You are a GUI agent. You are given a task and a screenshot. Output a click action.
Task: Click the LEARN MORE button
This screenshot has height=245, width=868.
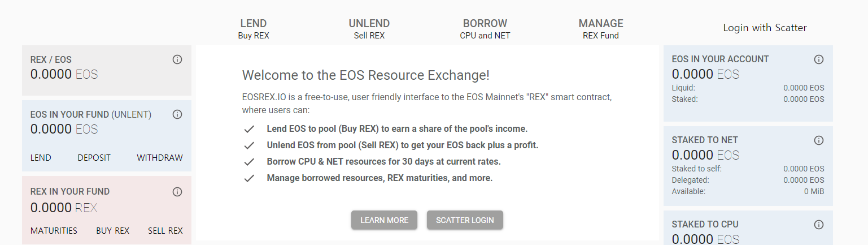click(x=384, y=220)
